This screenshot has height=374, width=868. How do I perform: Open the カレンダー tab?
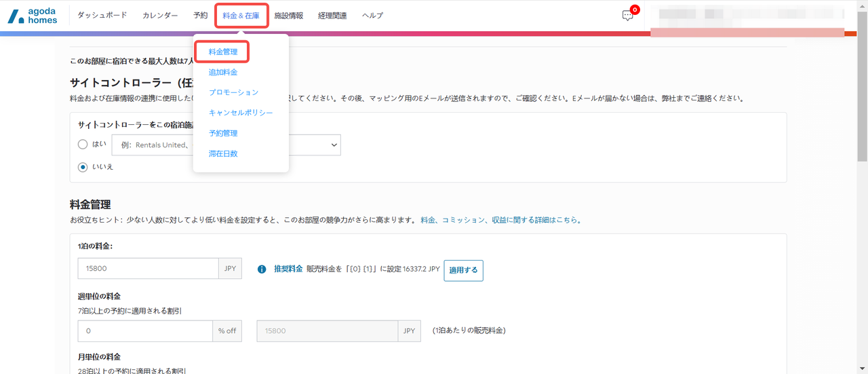click(160, 16)
